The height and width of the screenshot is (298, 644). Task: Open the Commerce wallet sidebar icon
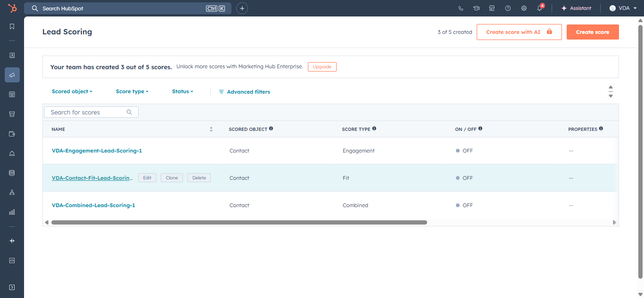[x=12, y=134]
